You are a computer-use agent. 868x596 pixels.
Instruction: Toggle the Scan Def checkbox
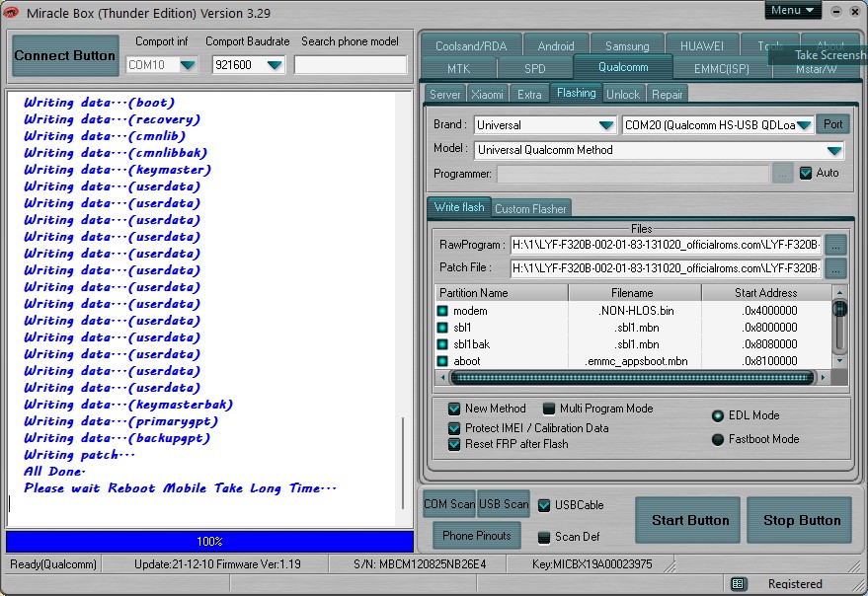point(544,538)
